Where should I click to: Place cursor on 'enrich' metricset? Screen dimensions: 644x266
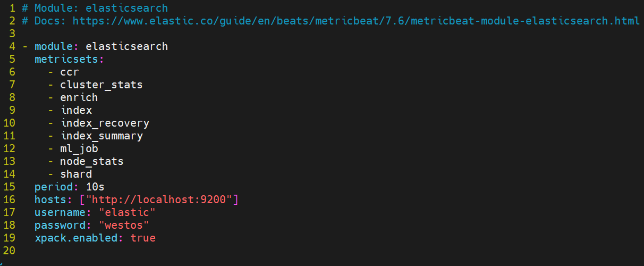(x=79, y=97)
